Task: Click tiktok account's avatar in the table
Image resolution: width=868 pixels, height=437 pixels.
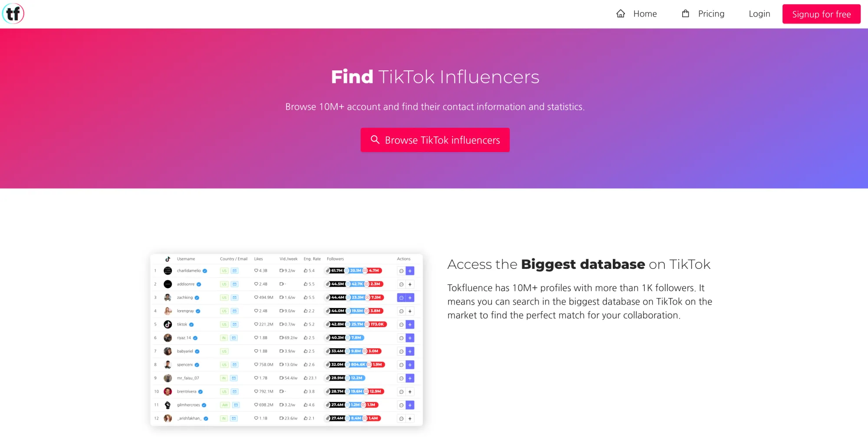Action: 168,324
